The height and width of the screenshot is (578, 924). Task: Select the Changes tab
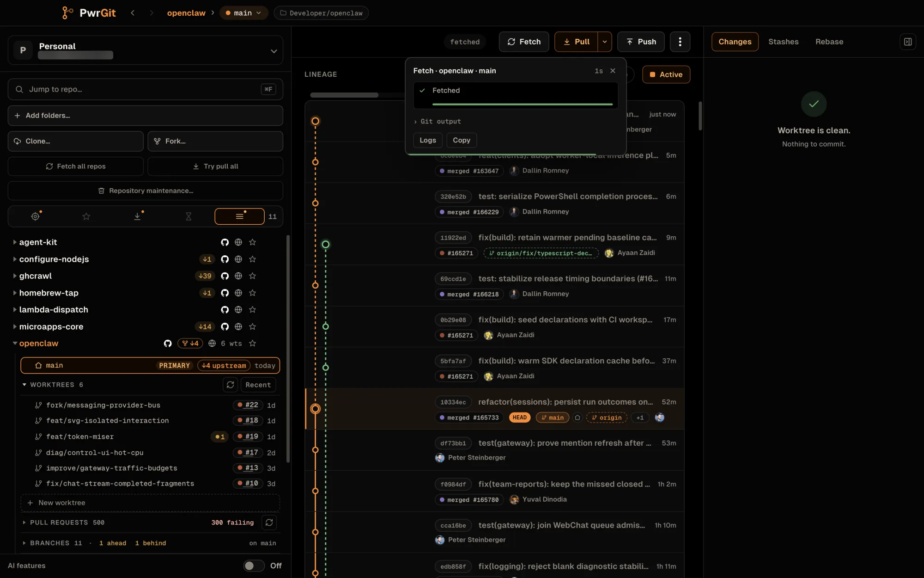[735, 42]
